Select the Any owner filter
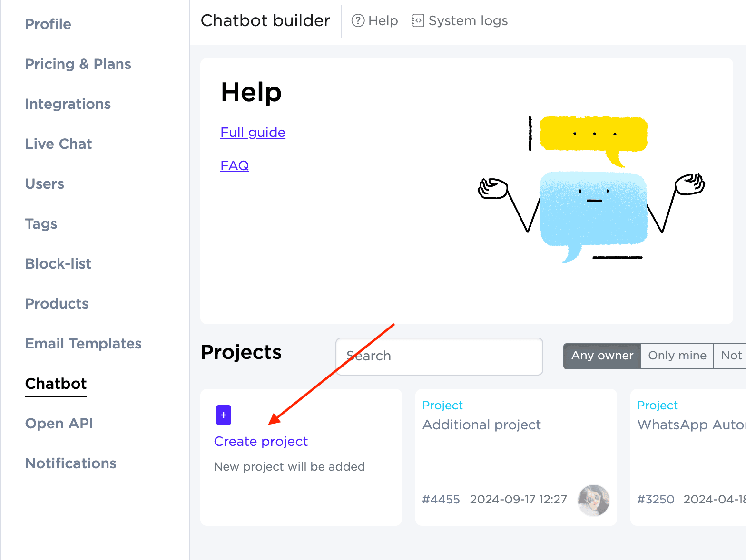746x560 pixels. coord(602,356)
